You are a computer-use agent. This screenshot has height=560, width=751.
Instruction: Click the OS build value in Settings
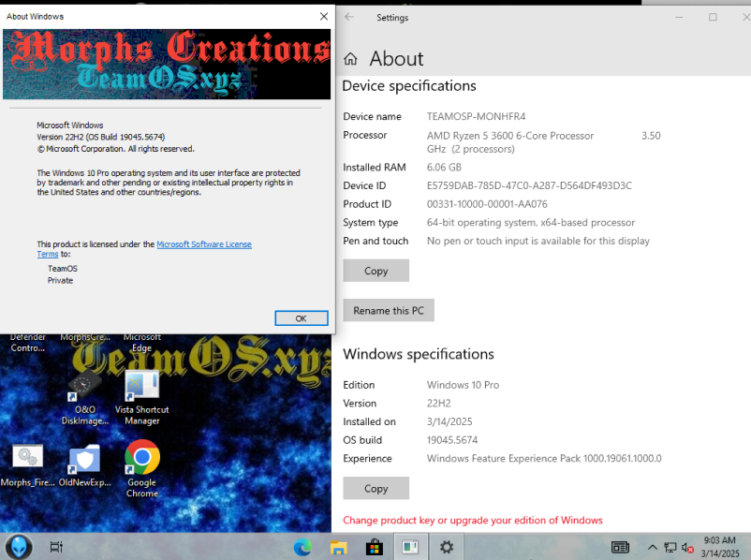tap(452, 440)
